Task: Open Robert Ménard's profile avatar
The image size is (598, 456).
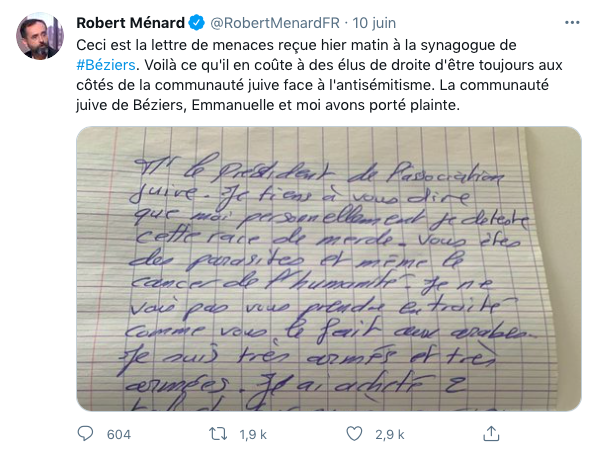Action: point(40,36)
